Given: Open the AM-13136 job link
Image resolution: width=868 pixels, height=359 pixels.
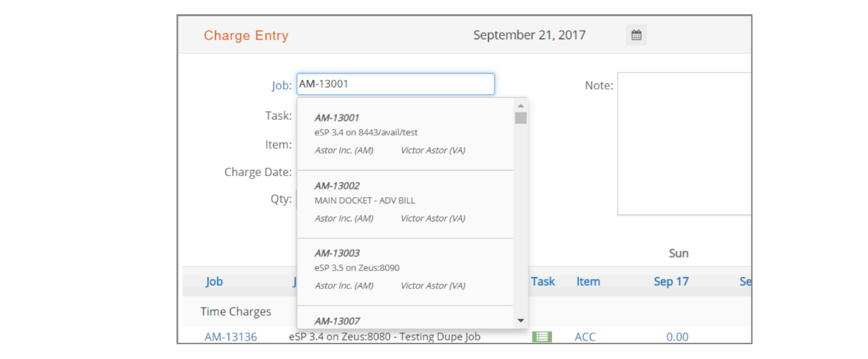Looking at the screenshot, I should [231, 337].
